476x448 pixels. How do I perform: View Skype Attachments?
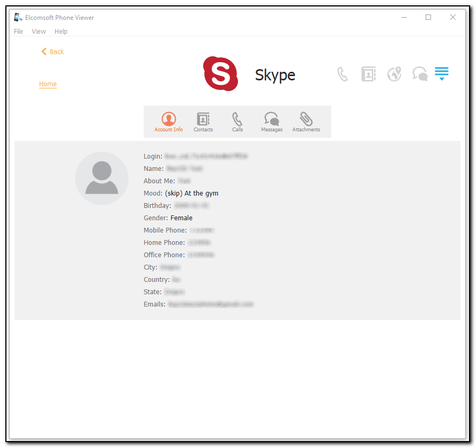(x=306, y=122)
